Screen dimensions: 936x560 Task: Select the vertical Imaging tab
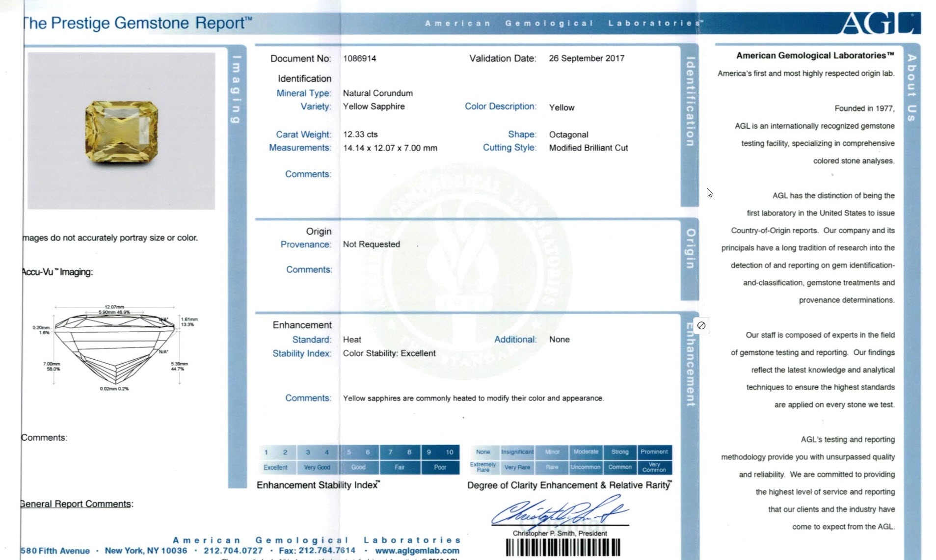pos(237,89)
